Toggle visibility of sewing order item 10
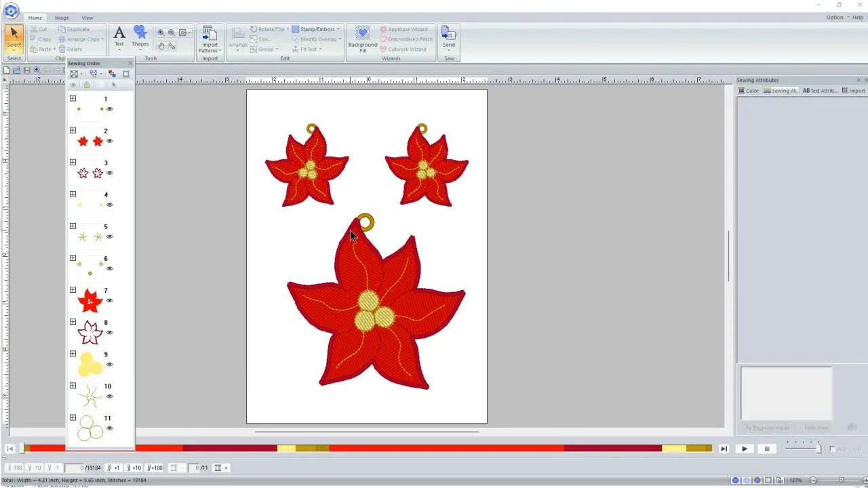 pos(109,396)
